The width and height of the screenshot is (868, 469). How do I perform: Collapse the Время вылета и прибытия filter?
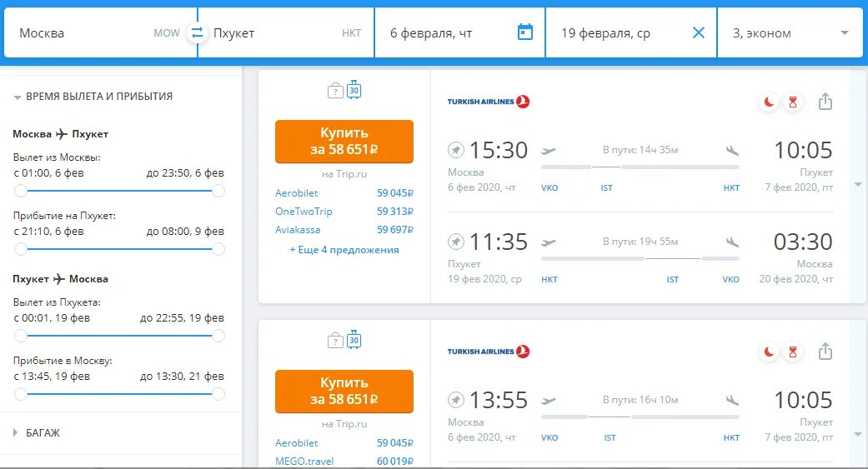[x=93, y=97]
